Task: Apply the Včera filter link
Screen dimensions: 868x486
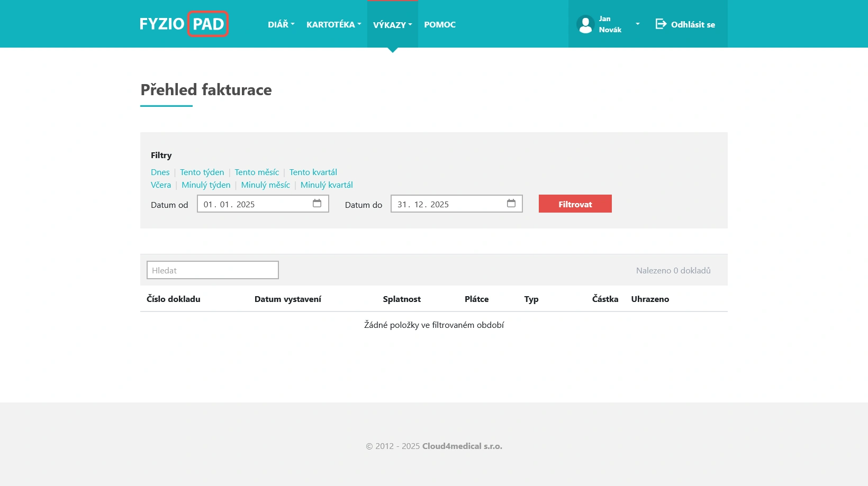Action: (161, 185)
